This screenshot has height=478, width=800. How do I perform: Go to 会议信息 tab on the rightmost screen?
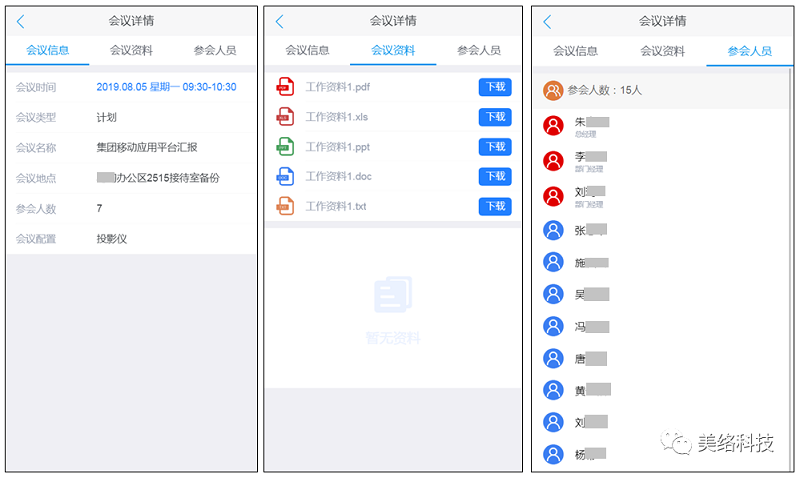[576, 51]
